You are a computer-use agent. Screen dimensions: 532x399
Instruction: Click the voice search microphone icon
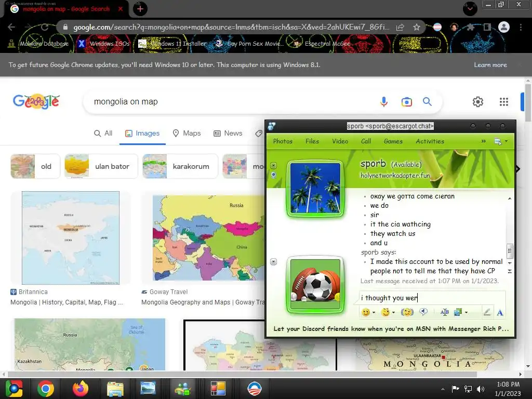click(384, 101)
